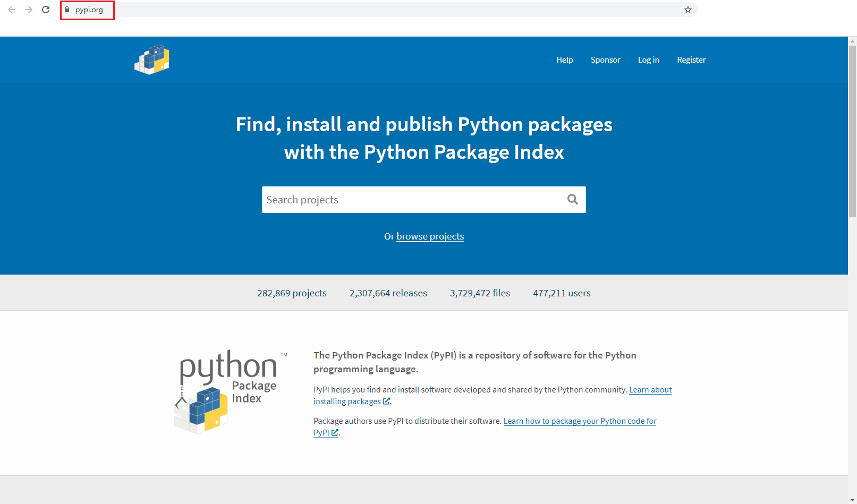Open the Register page
857x504 pixels.
click(691, 60)
